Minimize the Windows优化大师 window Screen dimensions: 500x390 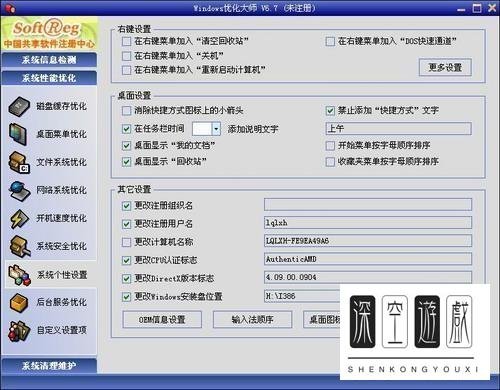pos(461,9)
